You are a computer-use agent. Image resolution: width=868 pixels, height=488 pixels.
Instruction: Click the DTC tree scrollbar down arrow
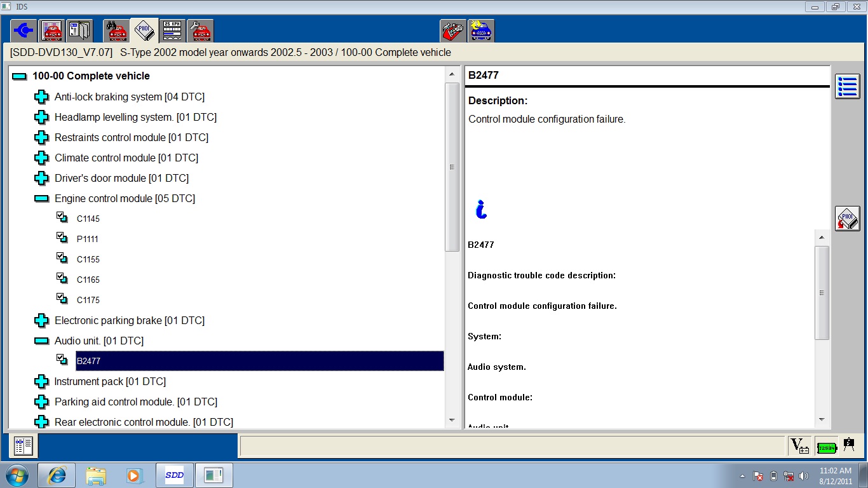pyautogui.click(x=452, y=420)
